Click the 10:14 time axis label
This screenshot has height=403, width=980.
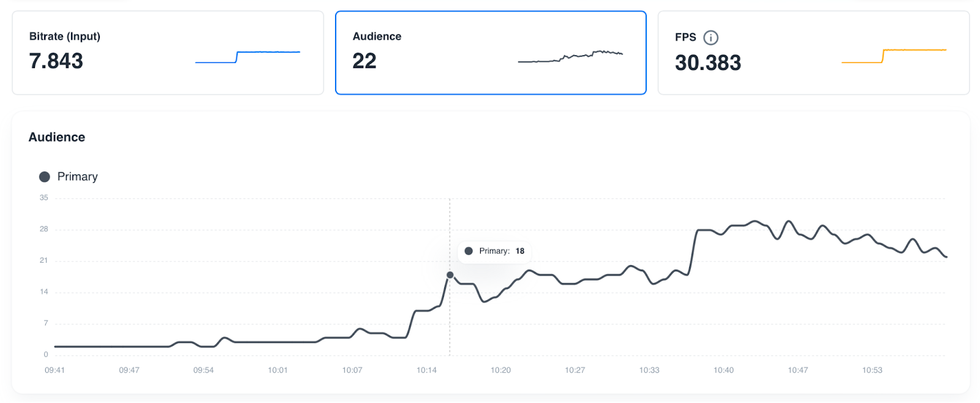point(426,371)
